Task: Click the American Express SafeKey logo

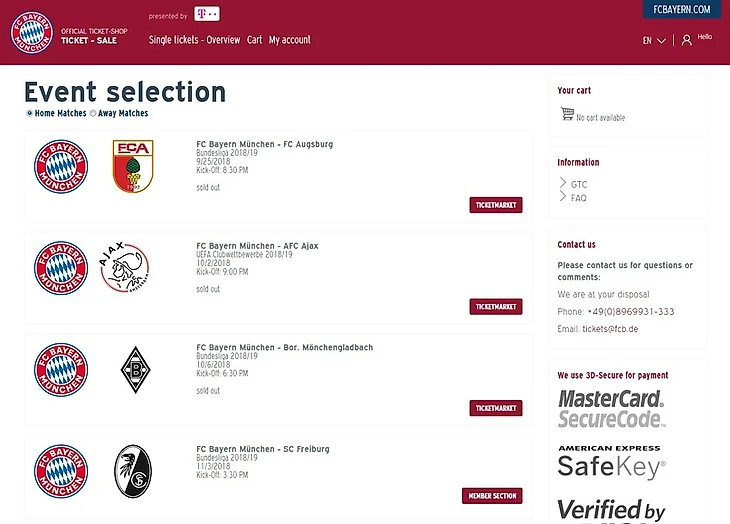Action: tap(611, 462)
